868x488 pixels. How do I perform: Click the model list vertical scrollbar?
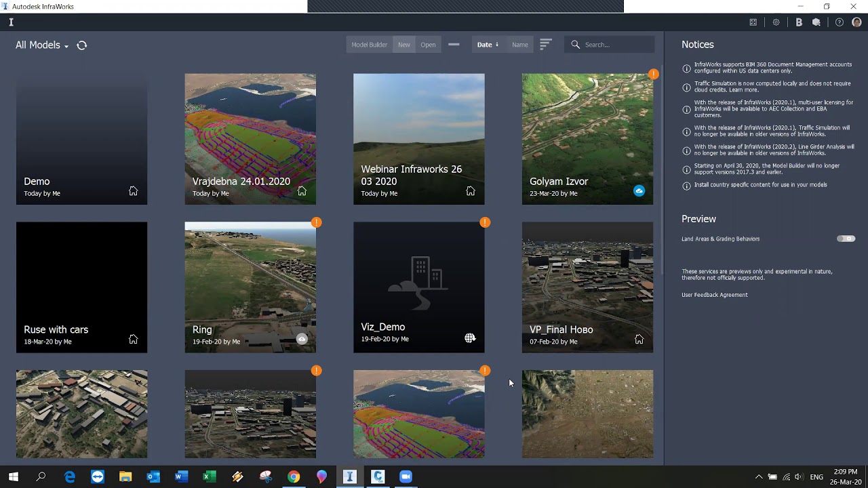click(661, 169)
